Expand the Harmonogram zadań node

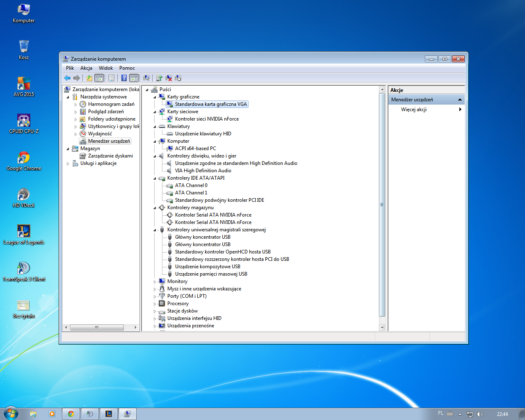pyautogui.click(x=76, y=105)
